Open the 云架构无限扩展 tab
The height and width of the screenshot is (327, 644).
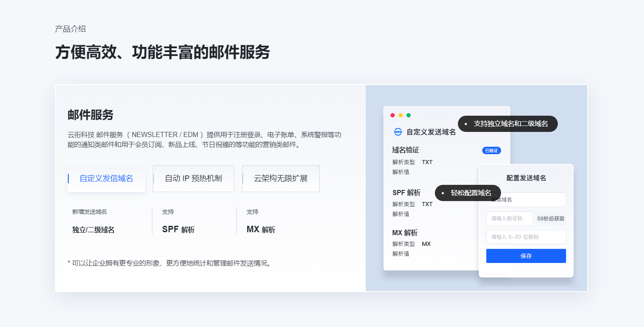pos(280,178)
